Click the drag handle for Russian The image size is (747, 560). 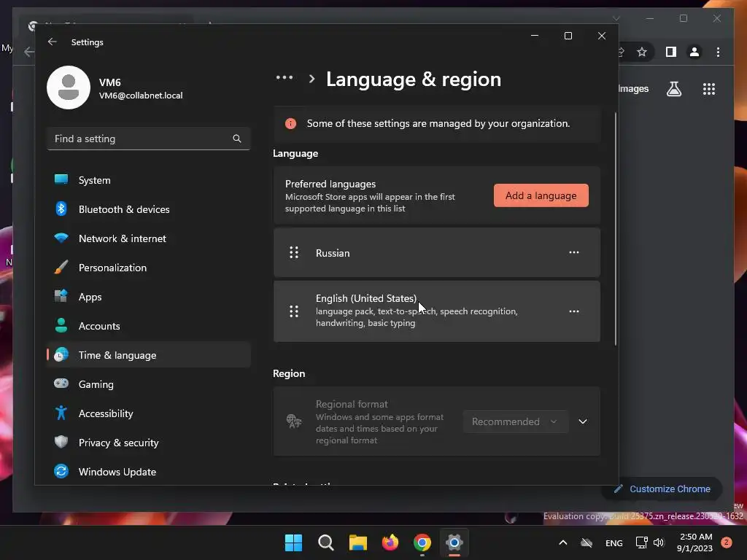[x=294, y=252]
